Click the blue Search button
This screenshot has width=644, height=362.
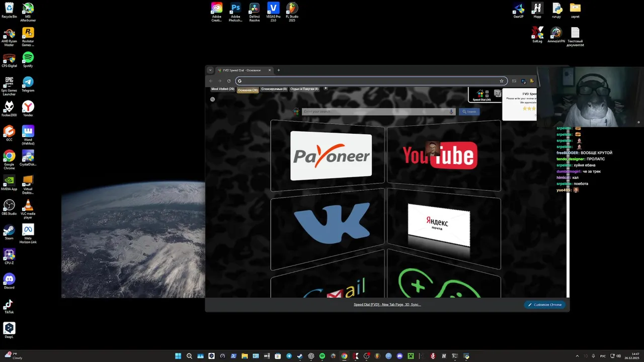point(469,112)
